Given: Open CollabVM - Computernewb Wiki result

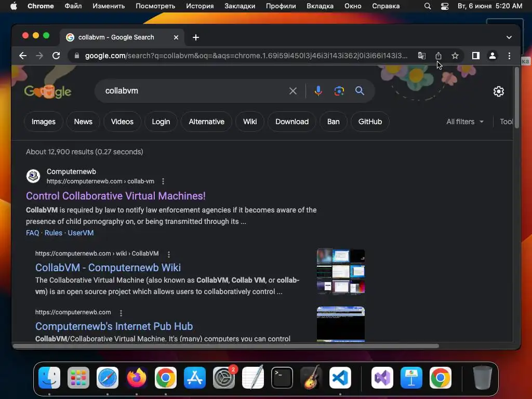Looking at the screenshot, I should pyautogui.click(x=108, y=268).
